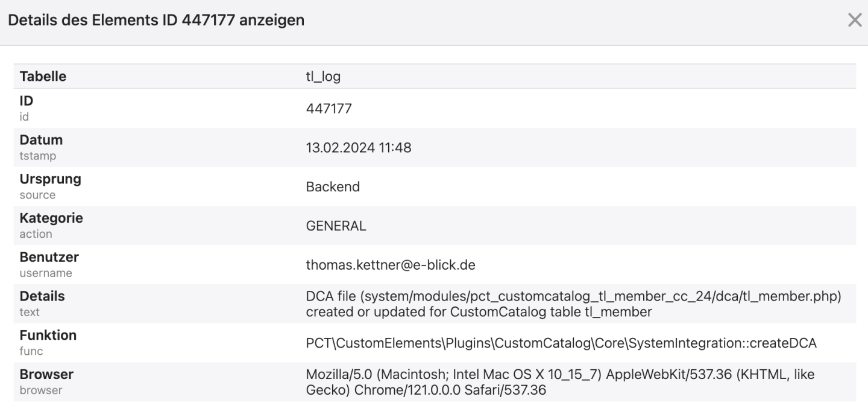Screen dimensions: 868x420
Task: Select the GENERAL category value
Action: click(336, 226)
